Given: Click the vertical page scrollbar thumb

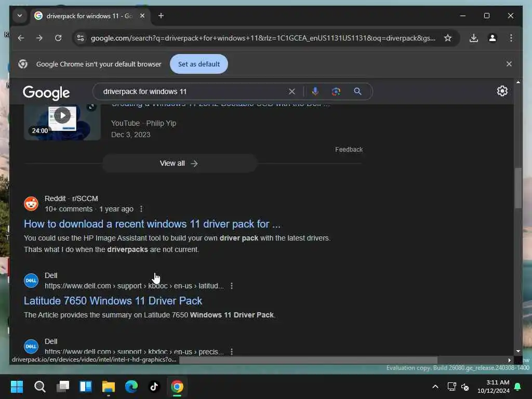Looking at the screenshot, I should tap(518, 188).
